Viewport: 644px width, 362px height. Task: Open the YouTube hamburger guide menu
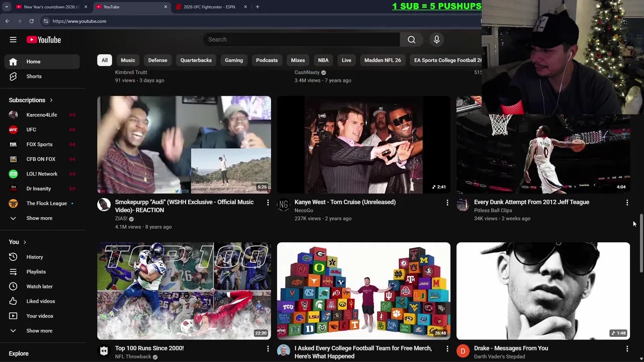[x=13, y=40]
